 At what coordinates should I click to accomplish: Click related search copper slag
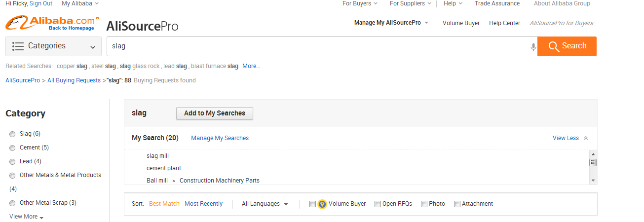[x=72, y=66]
